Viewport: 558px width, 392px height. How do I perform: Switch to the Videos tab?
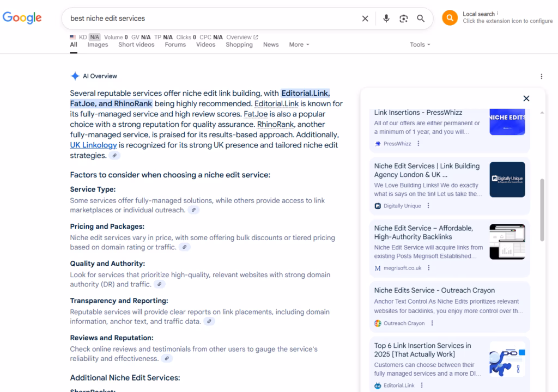tap(205, 45)
